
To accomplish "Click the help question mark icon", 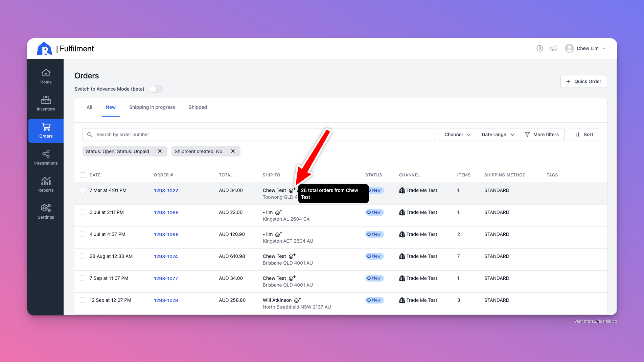I will coord(540,48).
